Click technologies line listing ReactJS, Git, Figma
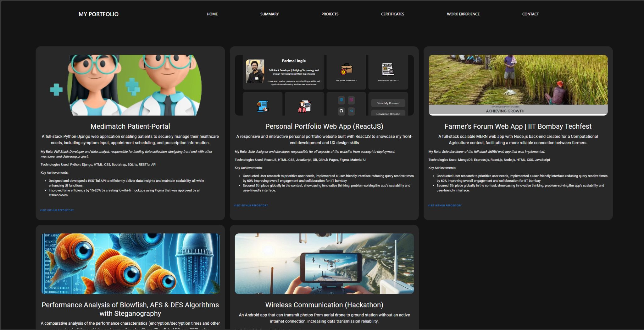644x330 pixels. 300,160
